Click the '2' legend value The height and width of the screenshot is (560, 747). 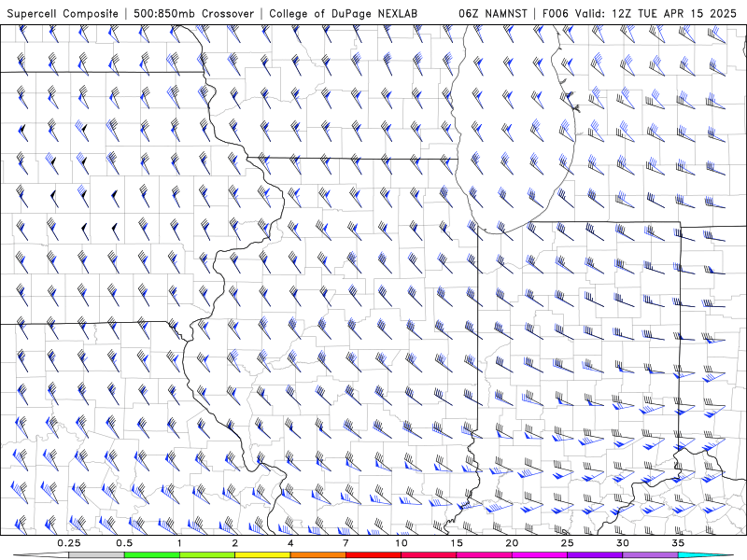coord(235,543)
